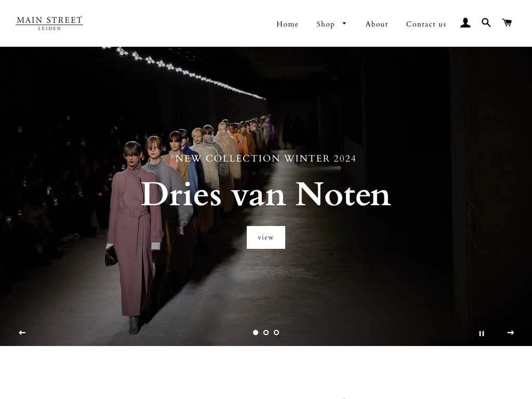The image size is (532, 399).
Task: Expand the Shop dropdown arrow
Action: [344, 23]
